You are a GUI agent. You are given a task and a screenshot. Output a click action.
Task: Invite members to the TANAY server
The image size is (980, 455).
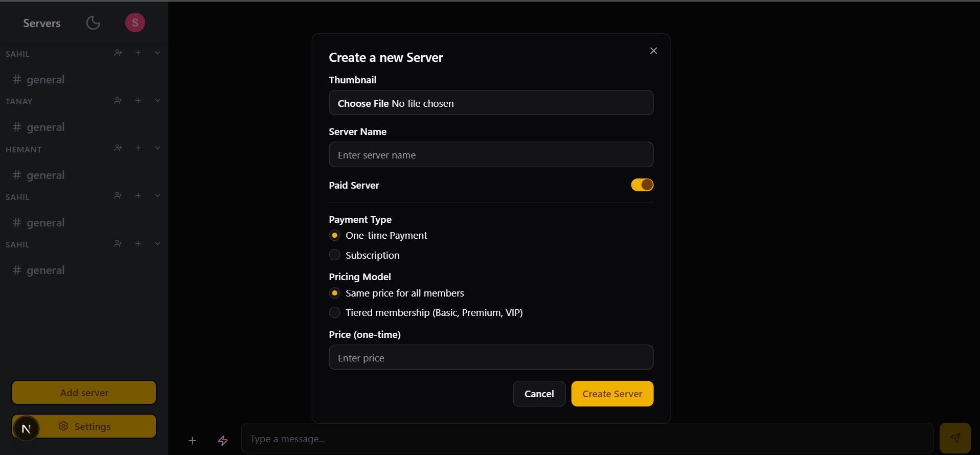118,101
